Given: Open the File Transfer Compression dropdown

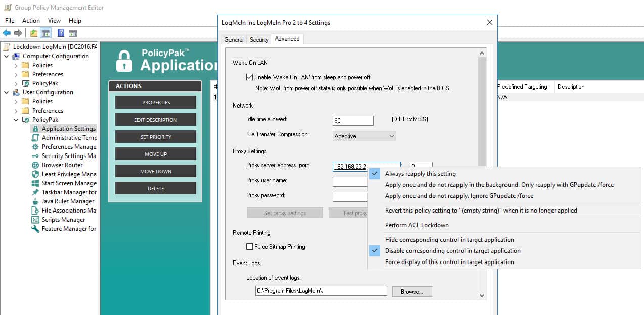Looking at the screenshot, I should click(x=364, y=136).
